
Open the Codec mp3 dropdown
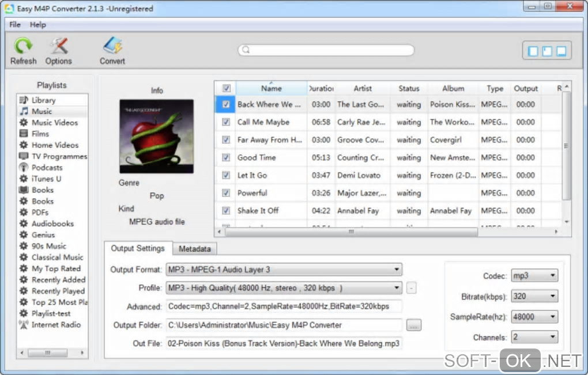pyautogui.click(x=534, y=276)
